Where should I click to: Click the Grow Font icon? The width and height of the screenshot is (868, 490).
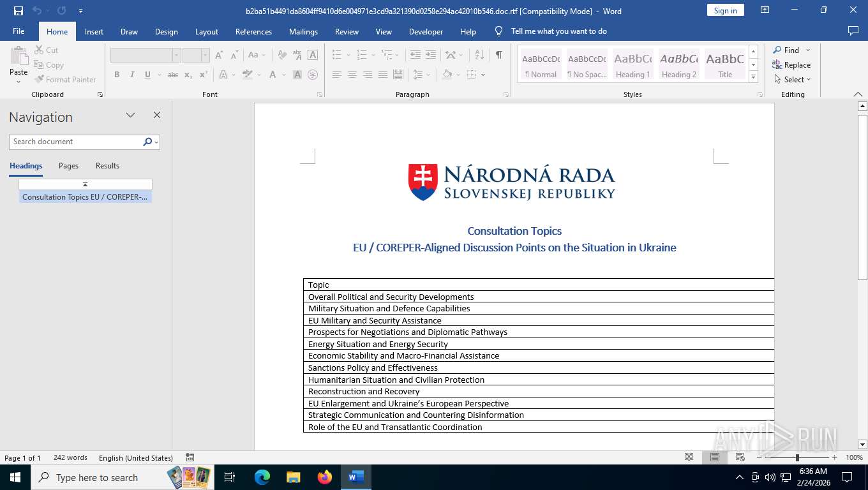pos(219,56)
